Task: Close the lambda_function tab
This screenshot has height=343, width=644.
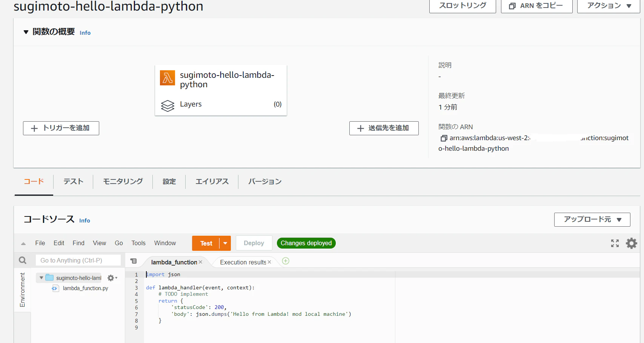Action: [x=200, y=262]
